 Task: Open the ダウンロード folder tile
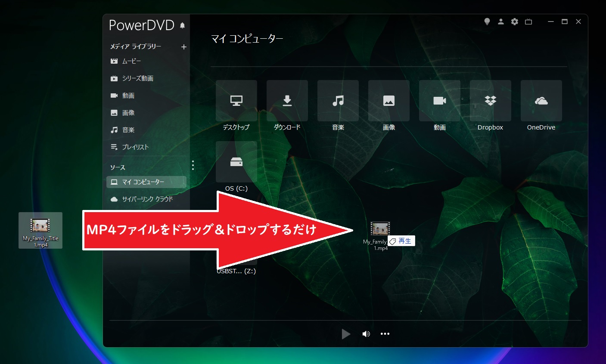[287, 101]
